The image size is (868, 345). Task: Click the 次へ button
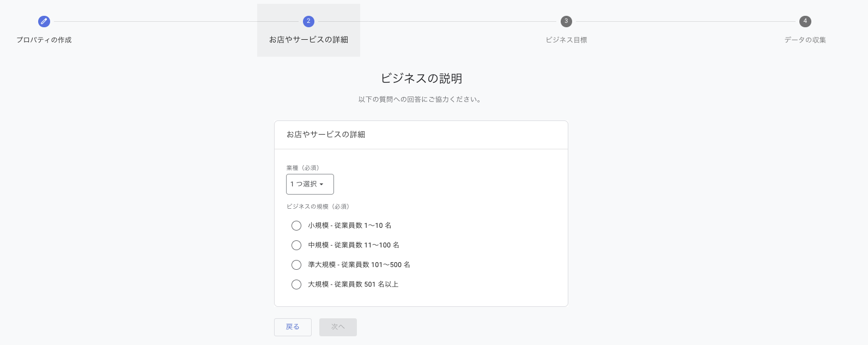pyautogui.click(x=338, y=327)
